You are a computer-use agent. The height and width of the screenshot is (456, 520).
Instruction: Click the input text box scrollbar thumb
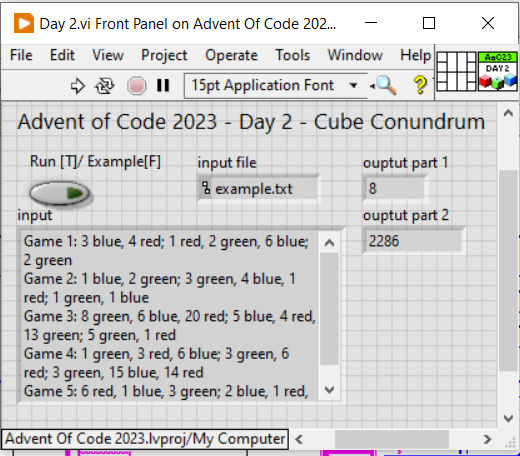coord(329,309)
